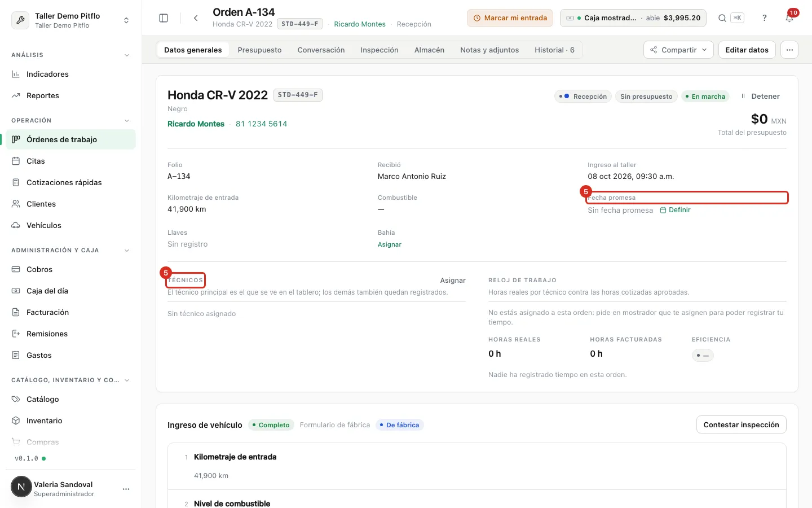Open Cobros in the sidebar
The width and height of the screenshot is (812, 508).
71,269
